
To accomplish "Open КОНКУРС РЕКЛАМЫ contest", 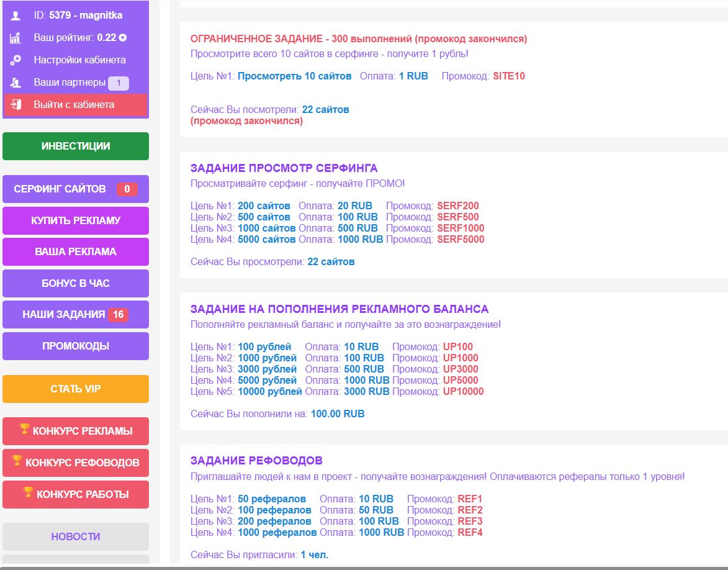I will tap(76, 431).
